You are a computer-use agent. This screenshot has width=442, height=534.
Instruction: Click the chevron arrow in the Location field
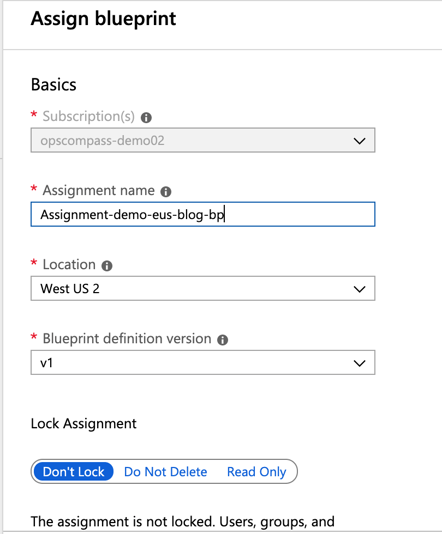click(x=360, y=289)
